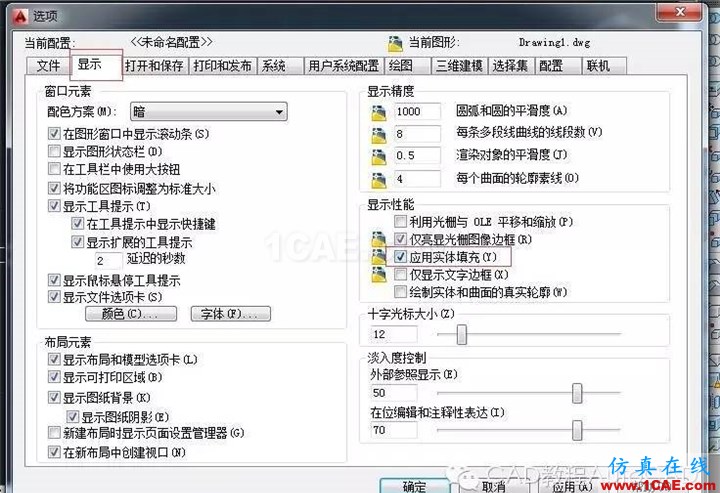Enable 新建布局时显示页面设置管理器 checkbox
Screen dimensions: 720x493
(x=54, y=432)
